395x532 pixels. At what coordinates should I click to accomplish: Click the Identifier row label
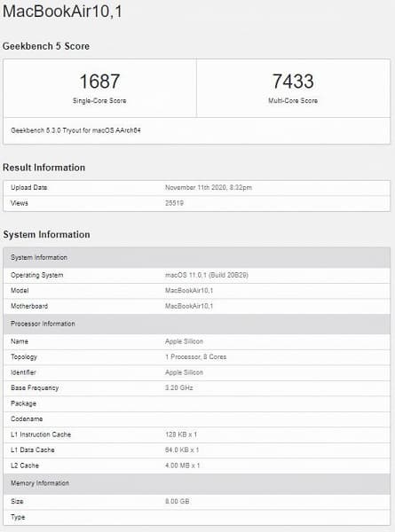click(x=23, y=372)
